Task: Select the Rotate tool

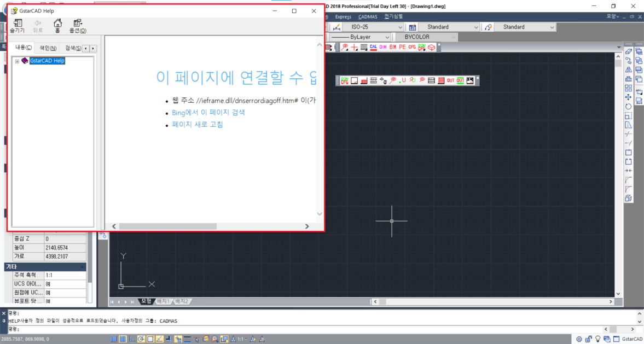Action: point(628,106)
